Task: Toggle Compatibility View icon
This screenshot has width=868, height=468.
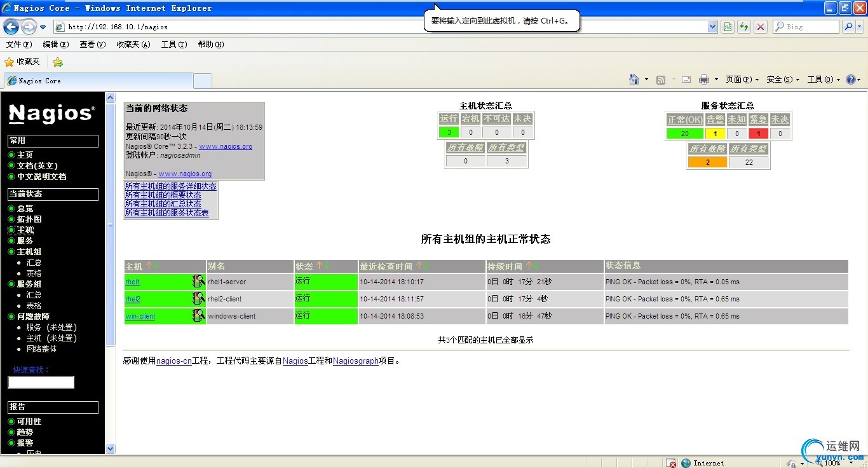Action: coord(728,27)
